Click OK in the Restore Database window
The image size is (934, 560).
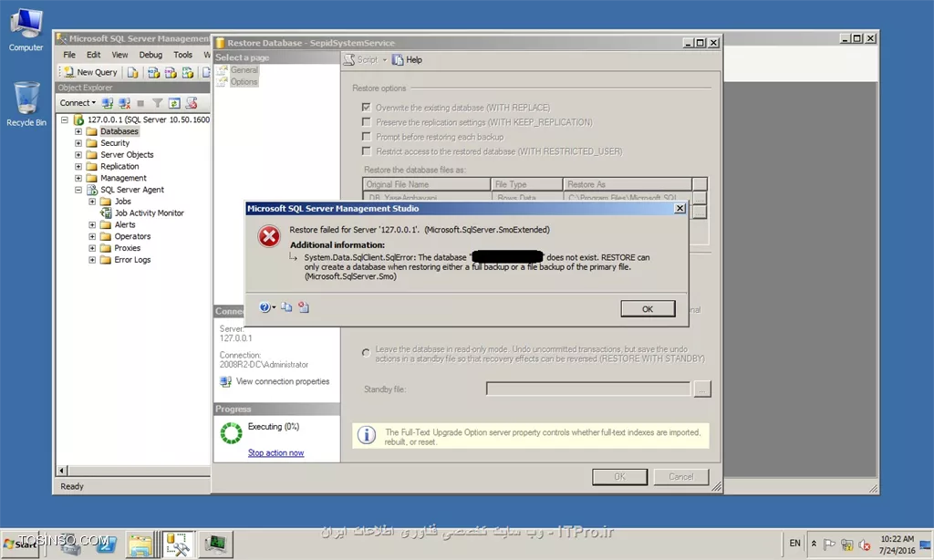coord(619,477)
